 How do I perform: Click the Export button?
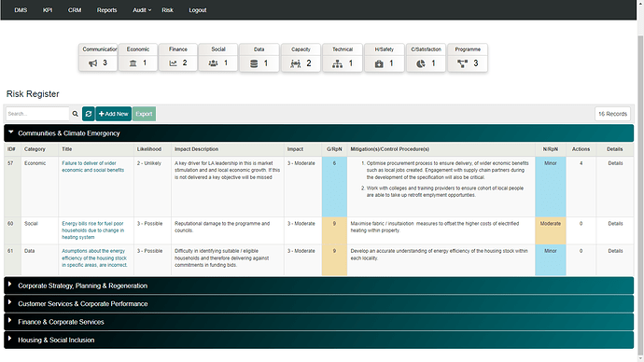pos(144,114)
